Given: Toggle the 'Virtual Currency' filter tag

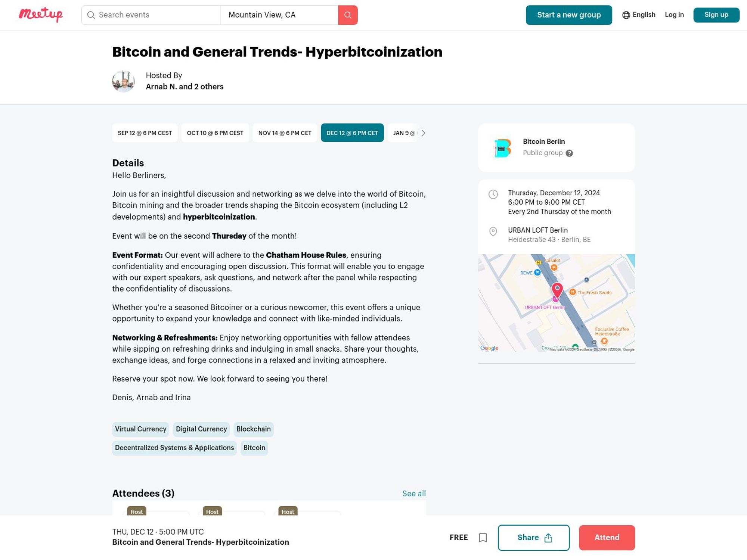Looking at the screenshot, I should (x=140, y=429).
